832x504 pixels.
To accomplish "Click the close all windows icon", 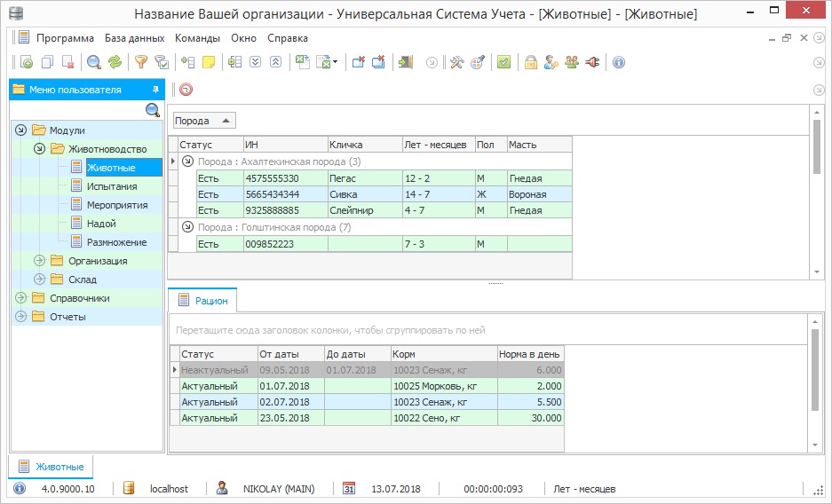I will pos(378,62).
